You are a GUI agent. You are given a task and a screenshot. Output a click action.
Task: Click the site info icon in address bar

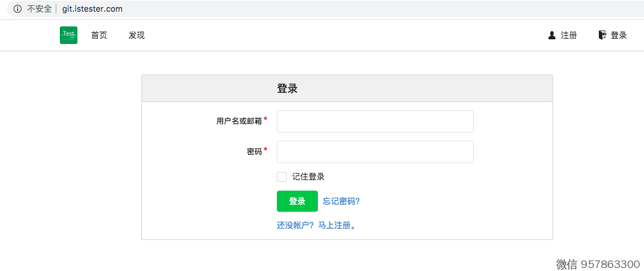point(18,9)
